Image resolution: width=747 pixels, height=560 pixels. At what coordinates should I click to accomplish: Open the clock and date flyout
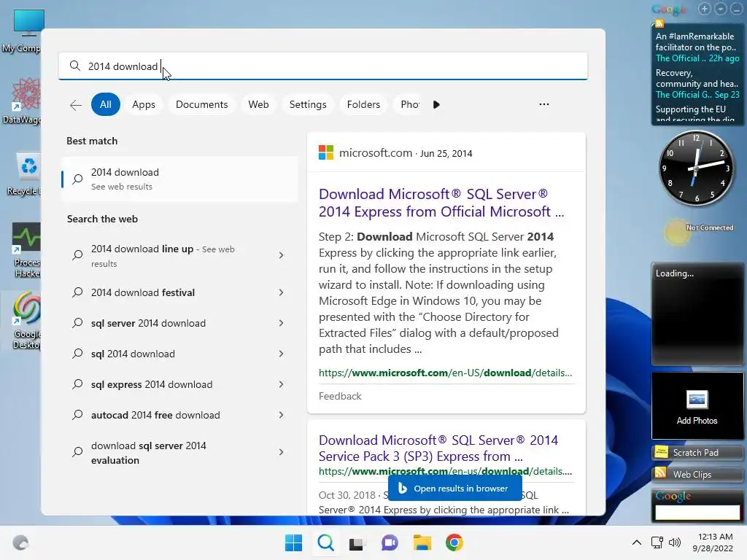pos(713,542)
